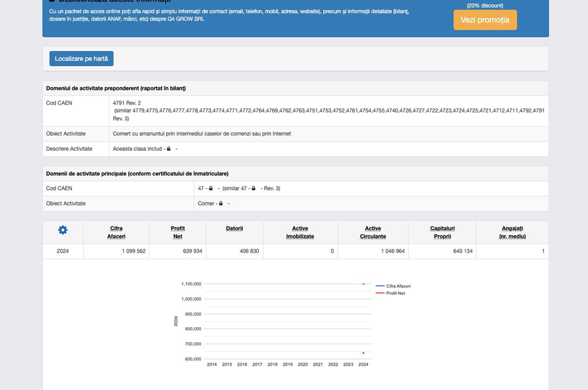This screenshot has height=390, width=588.
Task: Click the lock icon after 'similar 47 -'
Action: [254, 188]
